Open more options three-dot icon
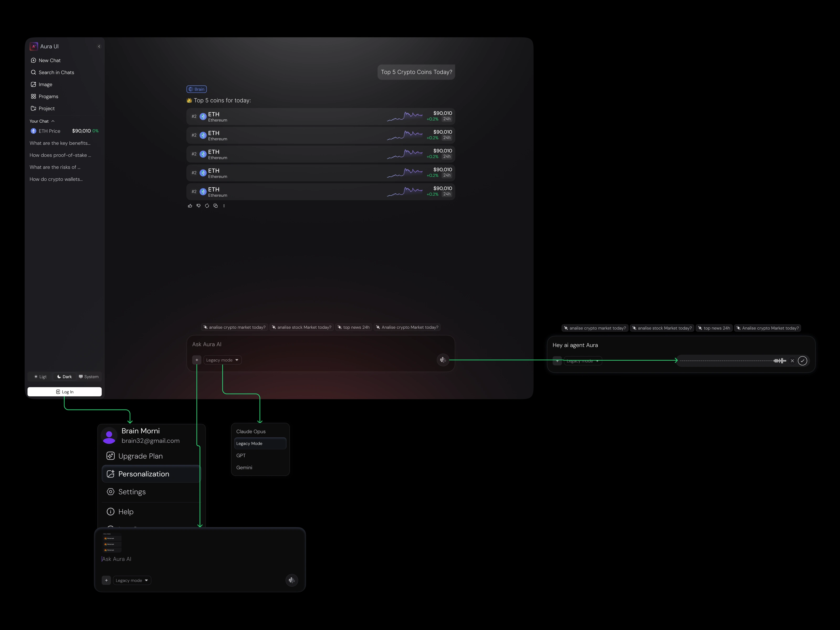This screenshot has width=840, height=630. tap(224, 206)
